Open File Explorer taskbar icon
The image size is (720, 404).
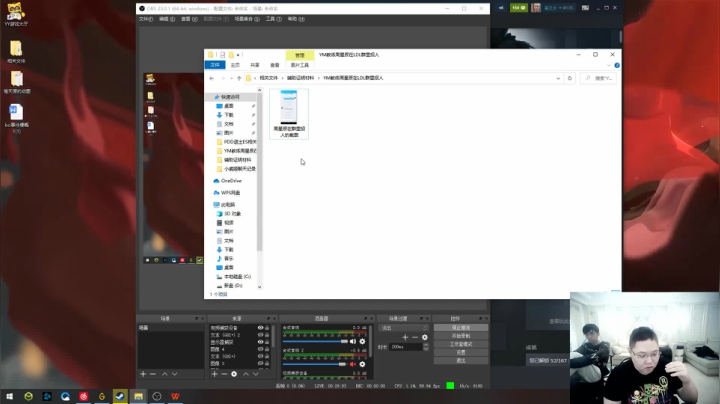[138, 396]
